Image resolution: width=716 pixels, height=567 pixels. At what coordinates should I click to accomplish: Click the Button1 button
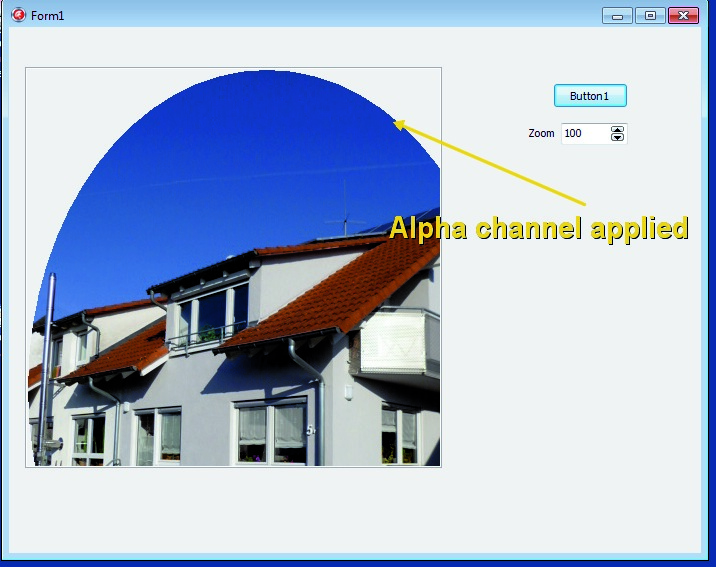(x=590, y=96)
